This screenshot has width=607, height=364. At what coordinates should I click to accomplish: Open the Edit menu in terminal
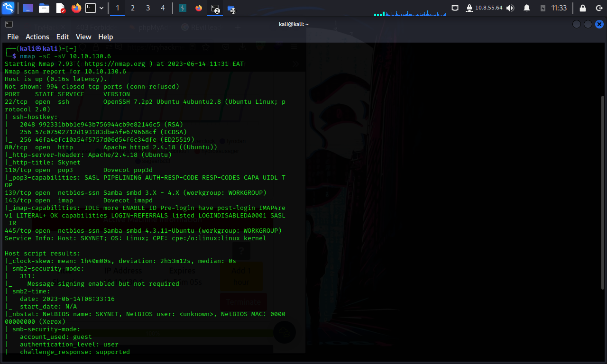[63, 37]
